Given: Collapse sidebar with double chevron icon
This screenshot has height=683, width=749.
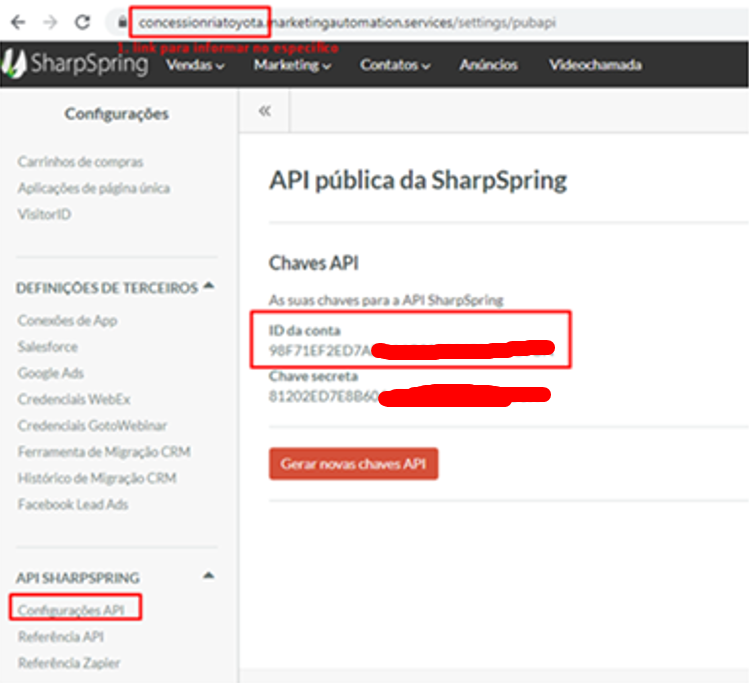Looking at the screenshot, I should pyautogui.click(x=265, y=111).
